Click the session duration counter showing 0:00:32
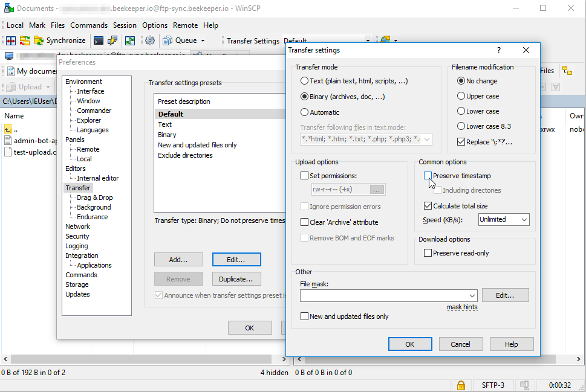The image size is (586, 392). pos(561,385)
